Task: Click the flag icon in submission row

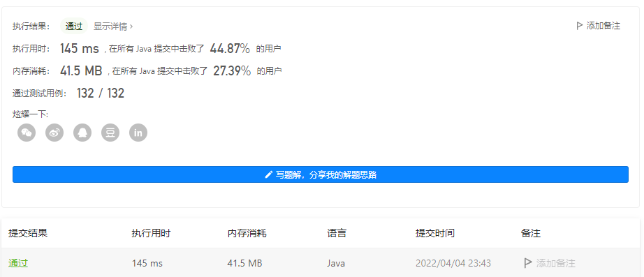Action: pyautogui.click(x=528, y=263)
